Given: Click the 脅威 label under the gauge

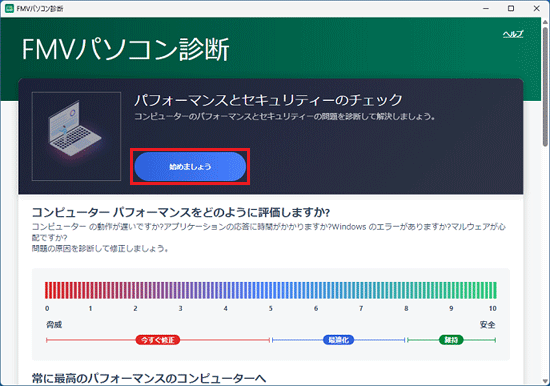Looking at the screenshot, I should point(54,325).
